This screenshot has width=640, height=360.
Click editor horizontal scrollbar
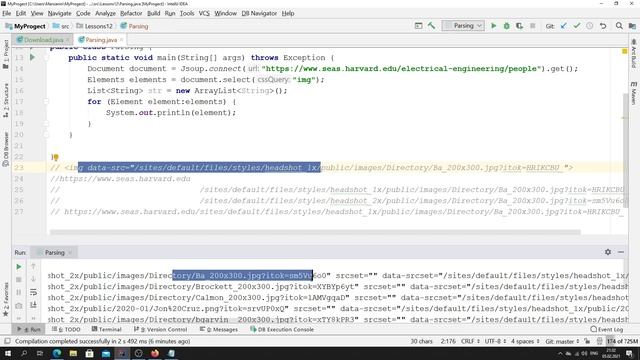point(315,232)
